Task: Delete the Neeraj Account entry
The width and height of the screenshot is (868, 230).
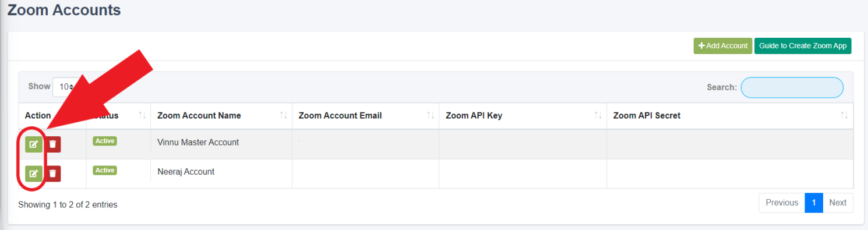Action: [x=53, y=173]
